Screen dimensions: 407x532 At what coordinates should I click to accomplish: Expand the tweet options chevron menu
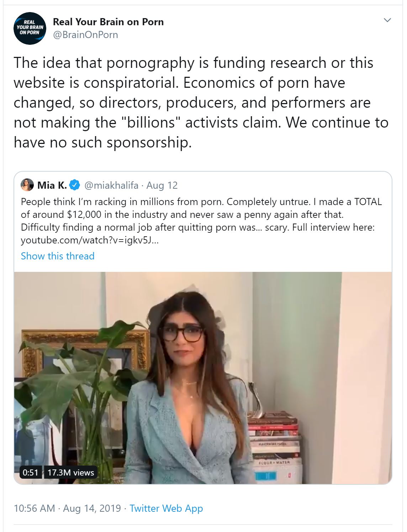pyautogui.click(x=387, y=20)
